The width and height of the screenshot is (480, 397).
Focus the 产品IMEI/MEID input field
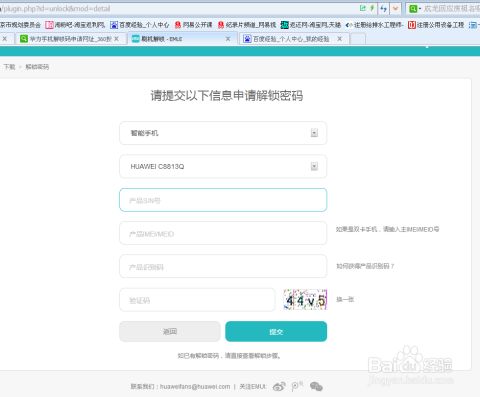point(223,233)
